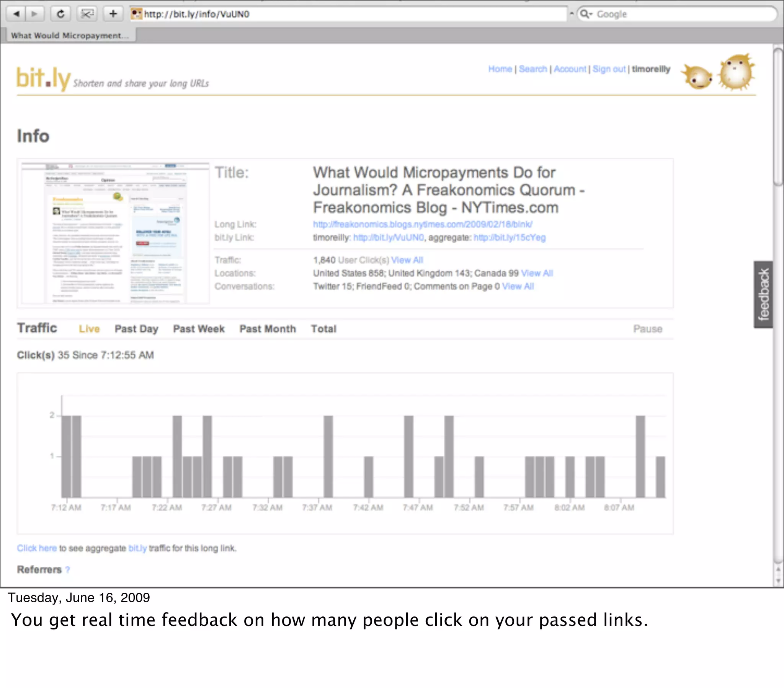Click the article title text
The width and height of the screenshot is (784, 688).
(x=449, y=190)
